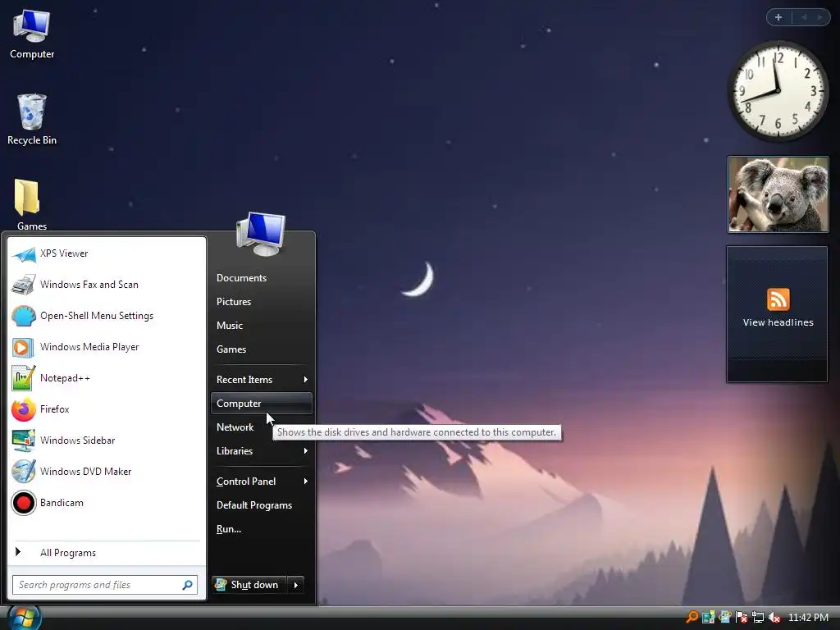The image size is (840, 630).
Task: Click the orange magnifier tray icon
Action: pyautogui.click(x=692, y=617)
